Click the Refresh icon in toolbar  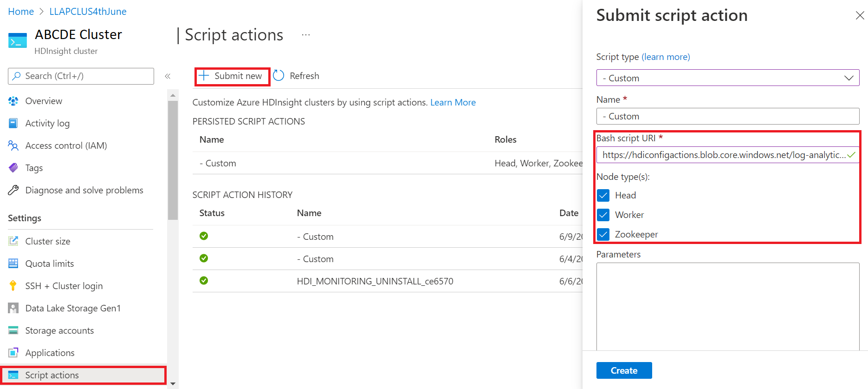click(279, 76)
